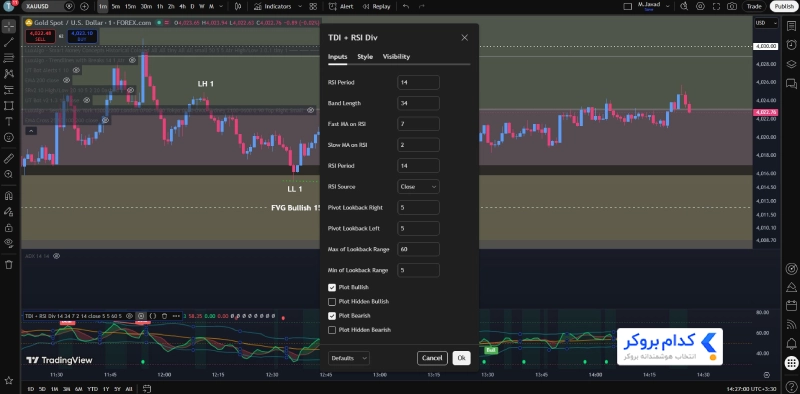The width and height of the screenshot is (800, 394).
Task: Select the Inputs tab
Action: coord(337,57)
